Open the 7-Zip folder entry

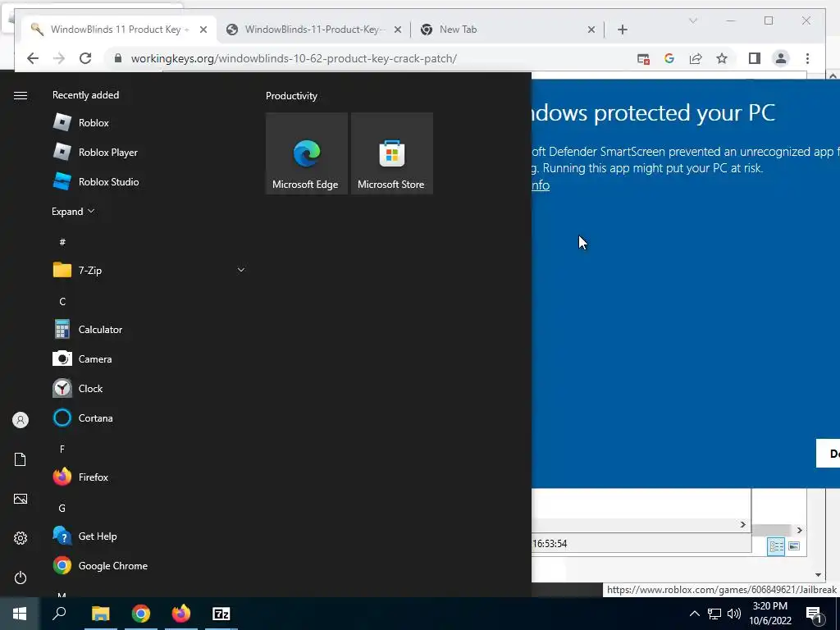tap(149, 270)
